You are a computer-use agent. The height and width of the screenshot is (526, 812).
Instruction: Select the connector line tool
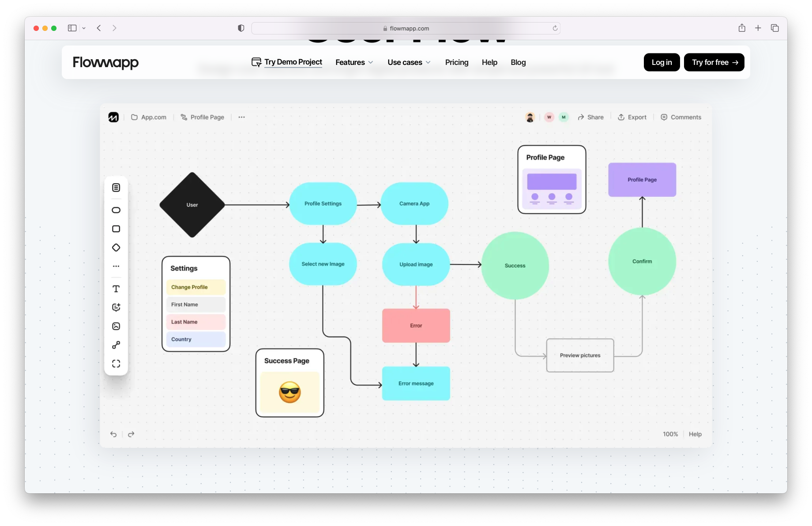[116, 345]
